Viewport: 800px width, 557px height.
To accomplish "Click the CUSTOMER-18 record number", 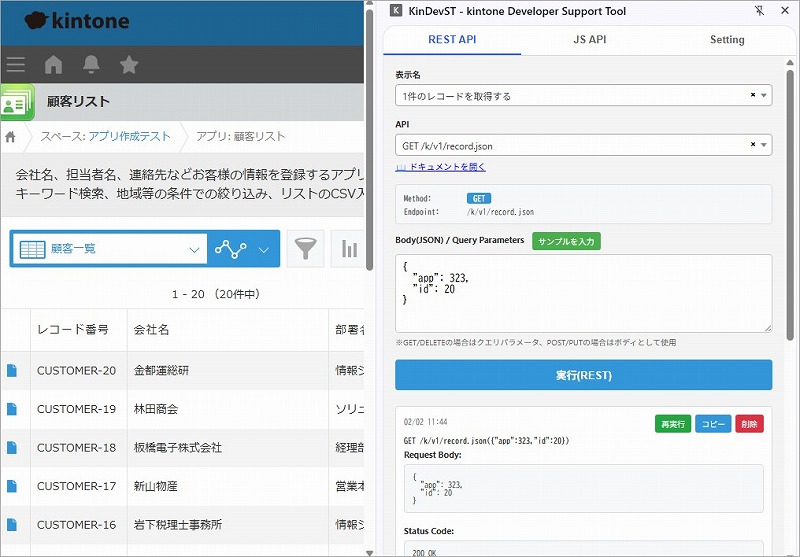I will click(x=77, y=447).
